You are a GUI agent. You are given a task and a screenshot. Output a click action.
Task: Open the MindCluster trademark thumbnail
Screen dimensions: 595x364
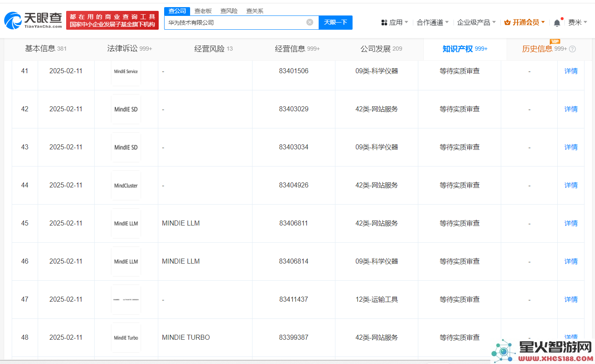tap(126, 185)
